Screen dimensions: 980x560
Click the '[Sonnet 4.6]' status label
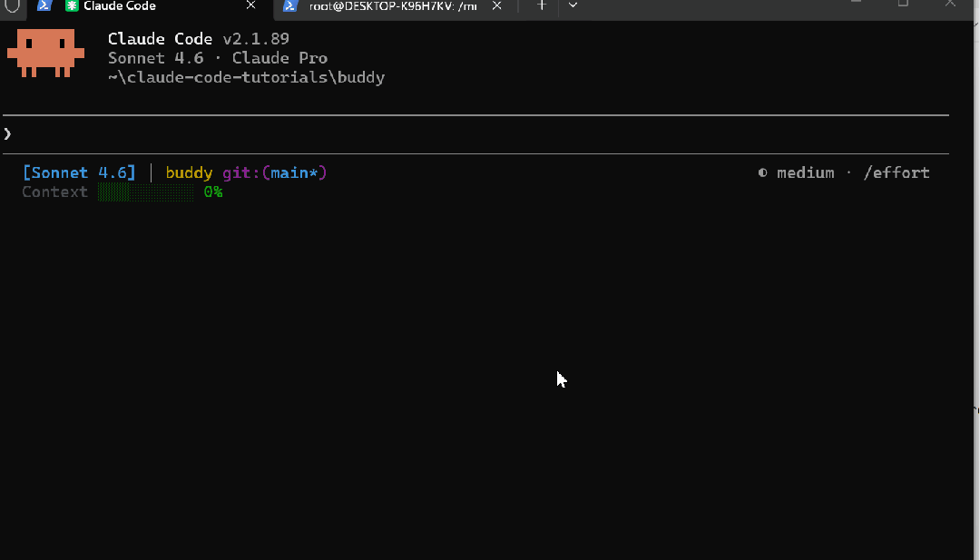click(x=79, y=172)
